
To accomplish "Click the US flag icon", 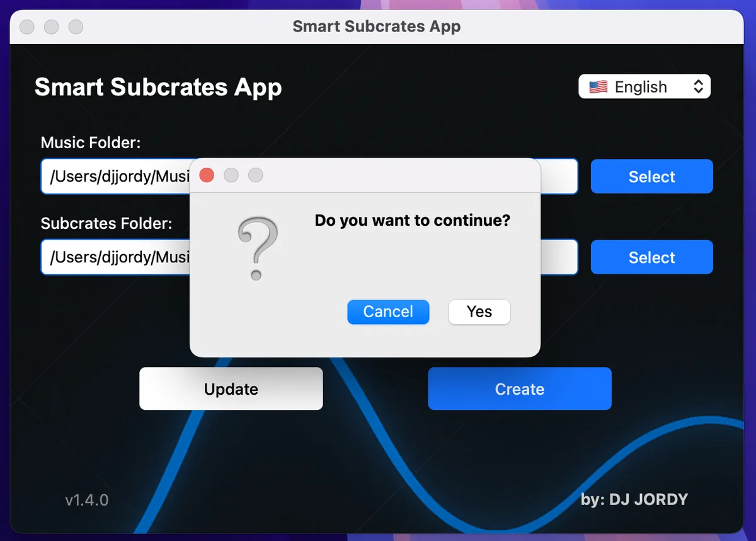I will [598, 87].
